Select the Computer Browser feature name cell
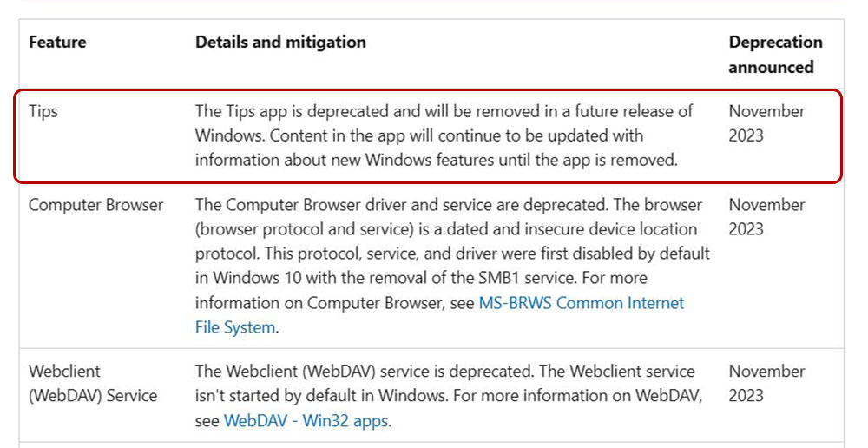 96,205
